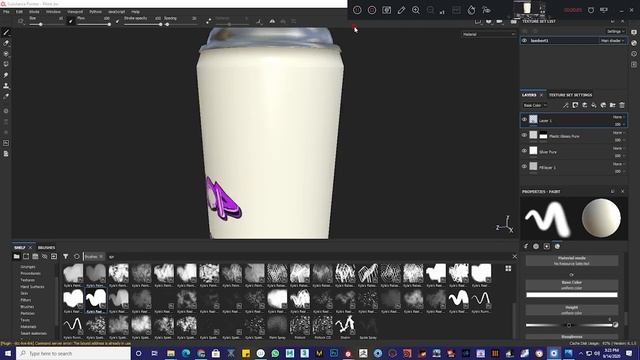
Task: Open the Base Color channel dropdown
Action: pyautogui.click(x=535, y=105)
